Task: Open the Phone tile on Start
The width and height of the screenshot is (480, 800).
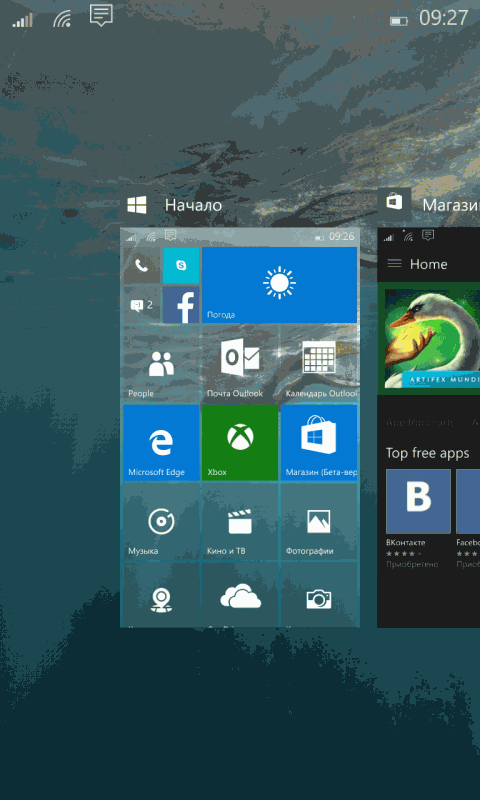Action: (x=142, y=265)
